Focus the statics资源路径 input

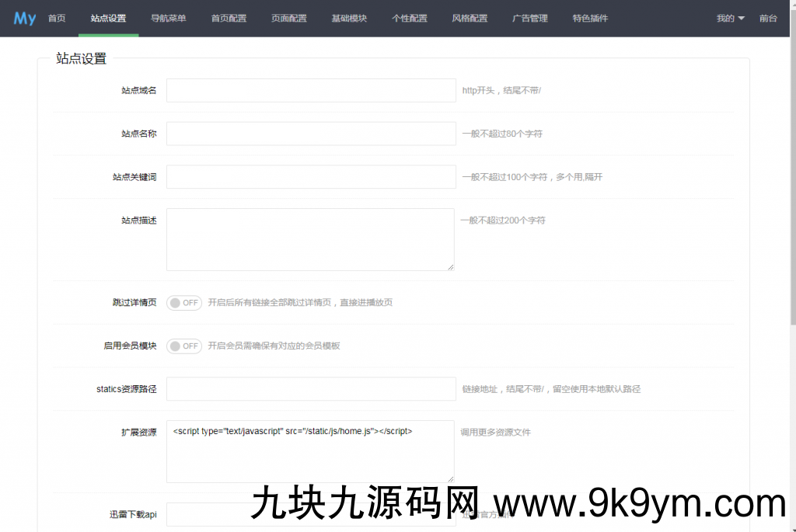tap(311, 389)
